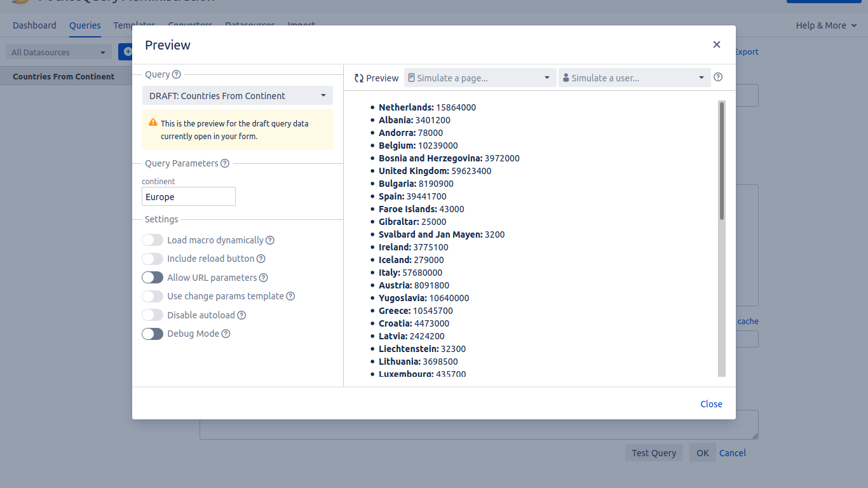868x488 pixels.
Task: Enable the Debug Mode switch
Action: (153, 334)
